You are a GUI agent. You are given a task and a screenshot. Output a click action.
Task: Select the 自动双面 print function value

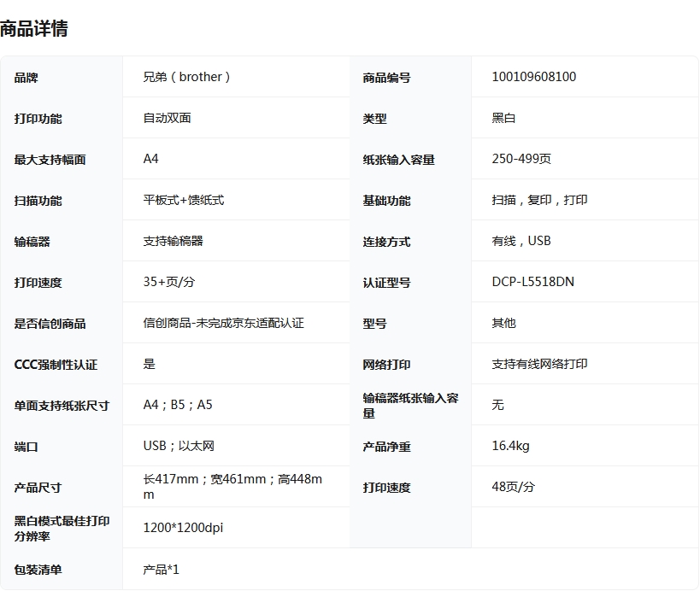point(167,118)
